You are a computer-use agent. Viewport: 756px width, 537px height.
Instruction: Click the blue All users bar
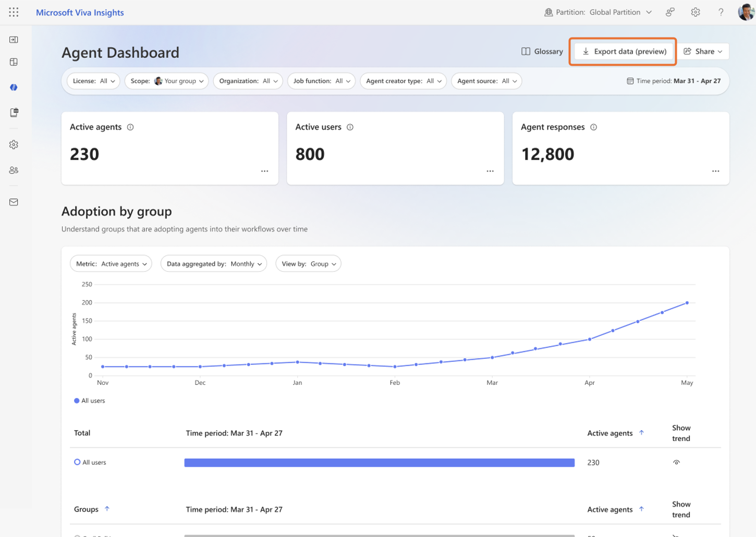tap(379, 462)
